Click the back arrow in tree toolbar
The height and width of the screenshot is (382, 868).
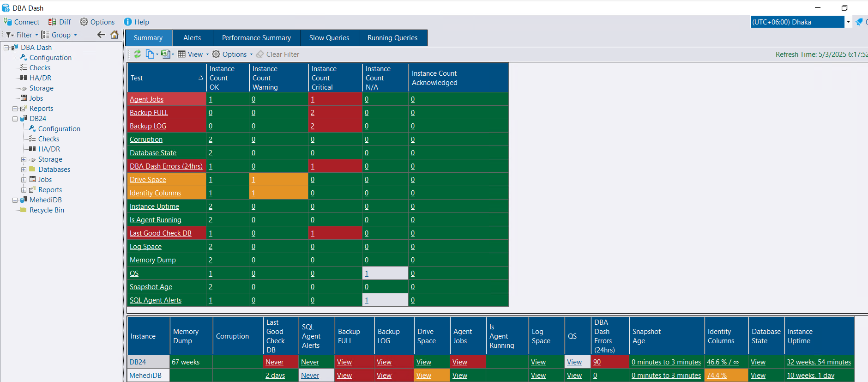pyautogui.click(x=101, y=35)
